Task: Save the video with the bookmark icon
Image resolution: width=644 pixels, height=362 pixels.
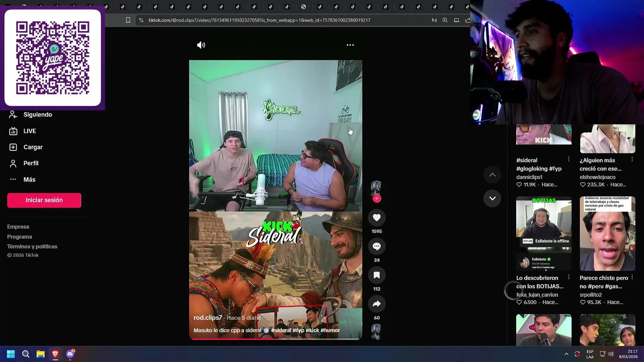Action: (x=376, y=275)
